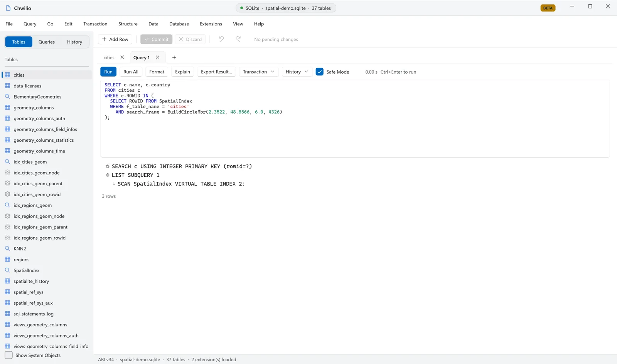617x364 pixels.
Task: Click the table icon beside sql_statements_log
Action: click(x=7, y=314)
